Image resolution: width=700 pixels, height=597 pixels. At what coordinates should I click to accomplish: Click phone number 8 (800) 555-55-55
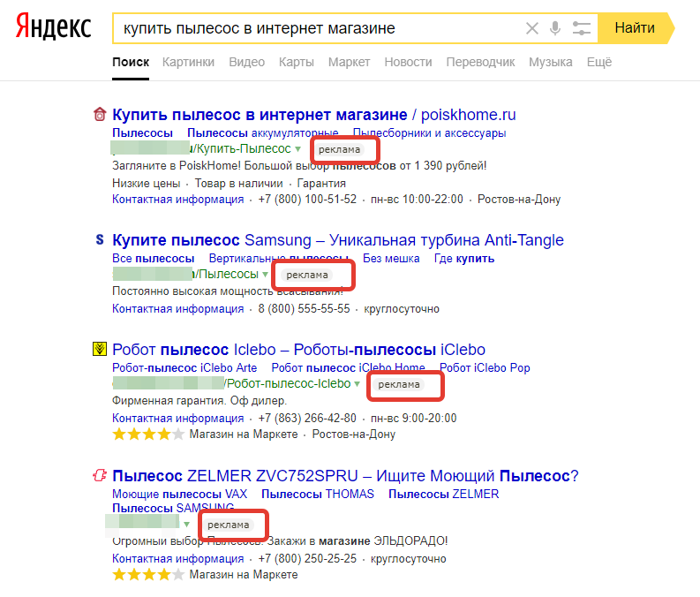coord(304,309)
